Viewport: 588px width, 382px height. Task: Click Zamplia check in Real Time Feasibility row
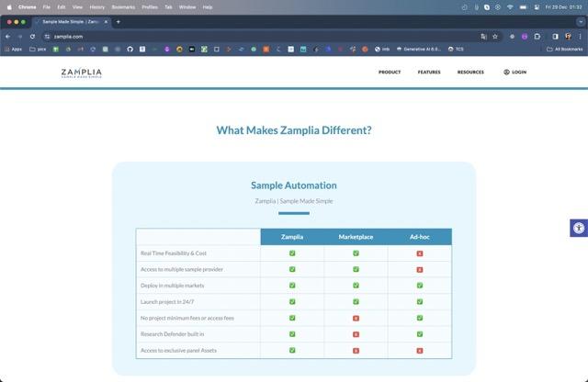[x=292, y=253]
